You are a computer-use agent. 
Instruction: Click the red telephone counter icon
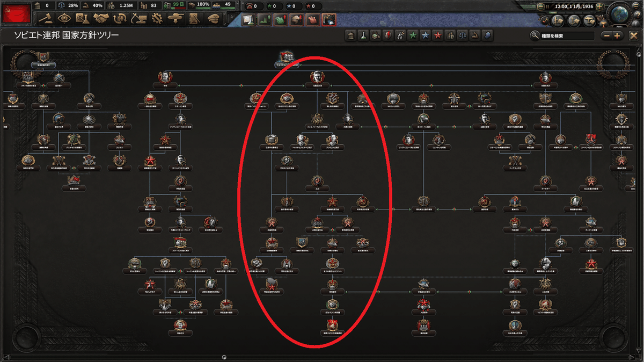click(248, 6)
